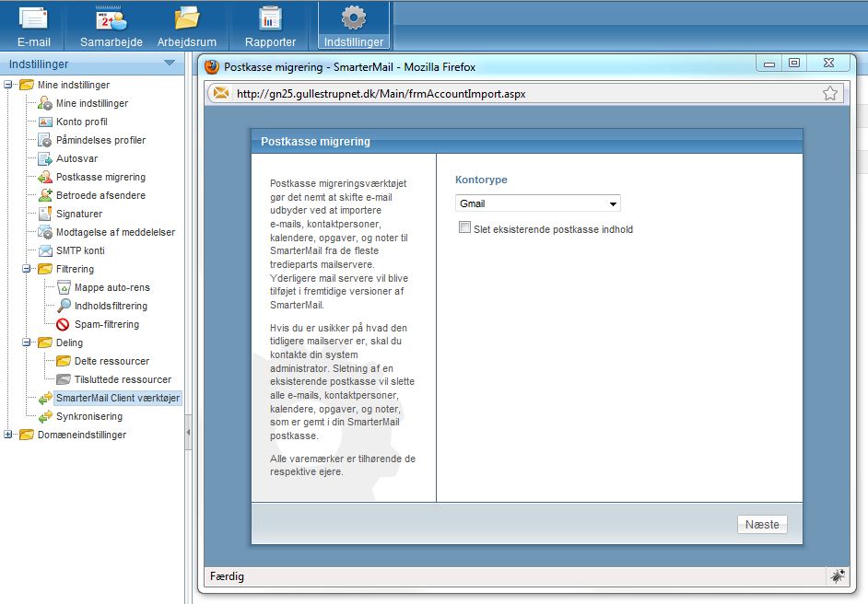Viewport: 868px width, 604px height.
Task: Click the URL address field
Action: (x=526, y=94)
